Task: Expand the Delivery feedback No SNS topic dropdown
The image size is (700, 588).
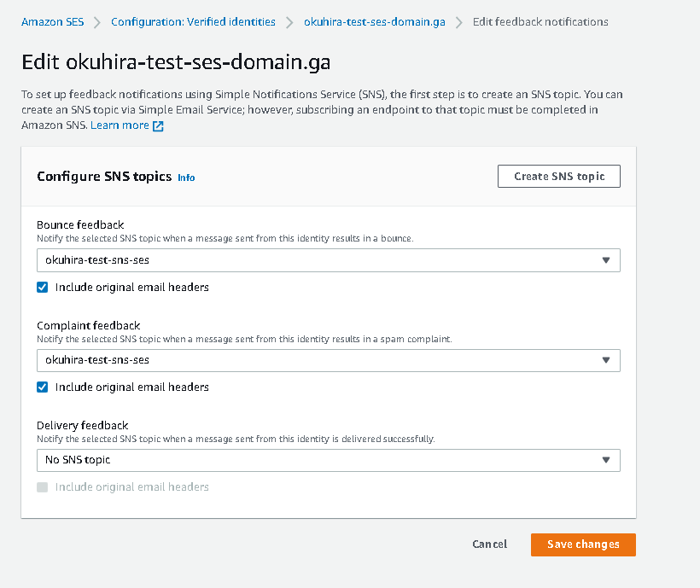Action: point(328,460)
